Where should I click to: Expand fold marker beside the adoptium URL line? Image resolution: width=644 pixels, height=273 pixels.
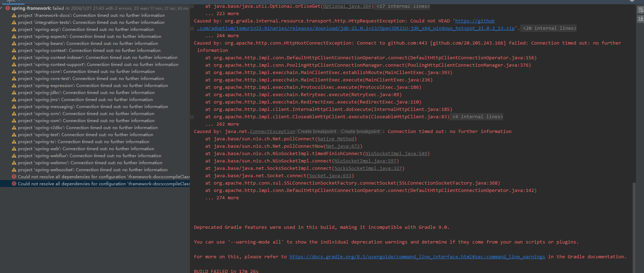pos(192,28)
